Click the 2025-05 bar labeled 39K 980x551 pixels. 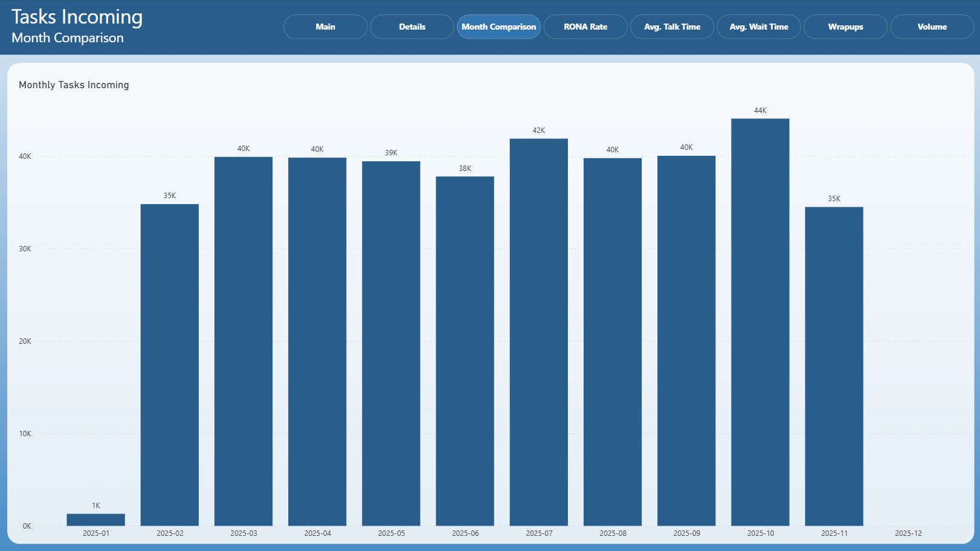(x=391, y=343)
